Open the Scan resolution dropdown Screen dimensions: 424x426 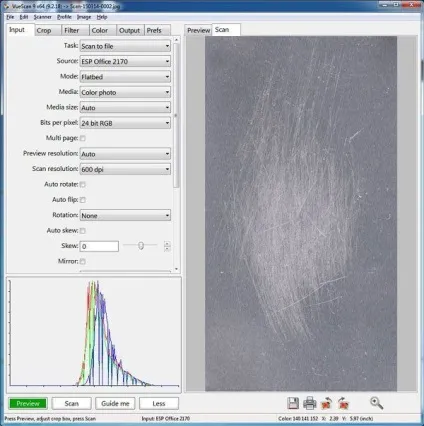pos(125,169)
